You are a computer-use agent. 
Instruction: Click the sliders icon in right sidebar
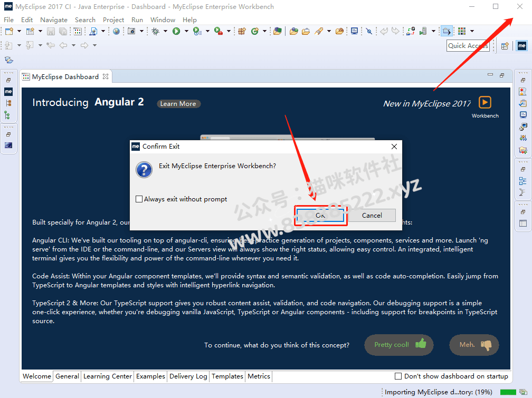click(x=523, y=138)
